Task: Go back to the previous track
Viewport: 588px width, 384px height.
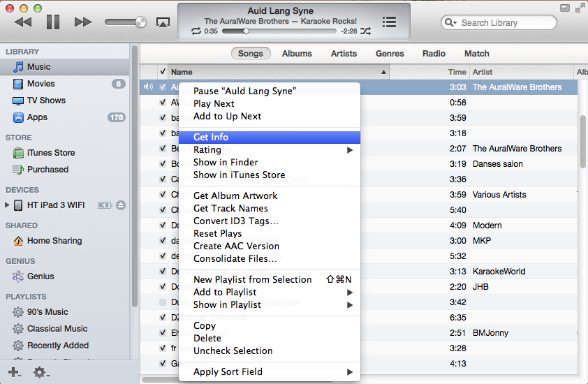Action: pos(23,22)
